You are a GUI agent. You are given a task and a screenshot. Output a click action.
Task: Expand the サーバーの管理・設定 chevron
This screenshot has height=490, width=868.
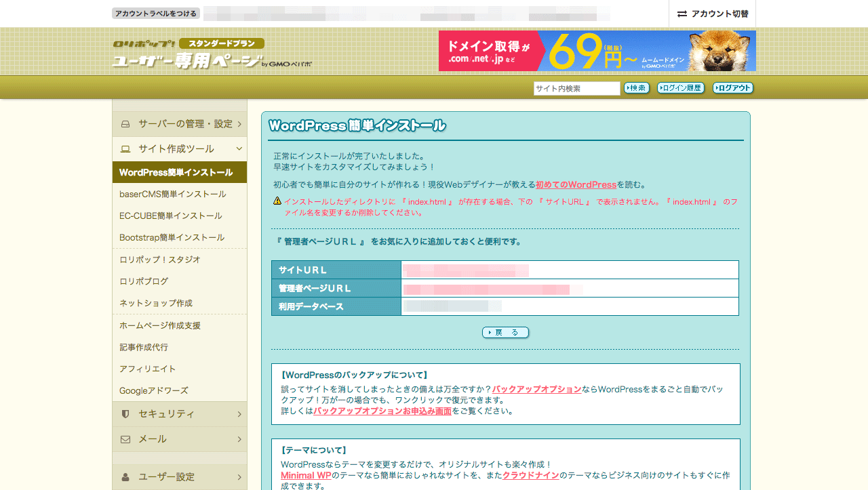pyautogui.click(x=239, y=124)
